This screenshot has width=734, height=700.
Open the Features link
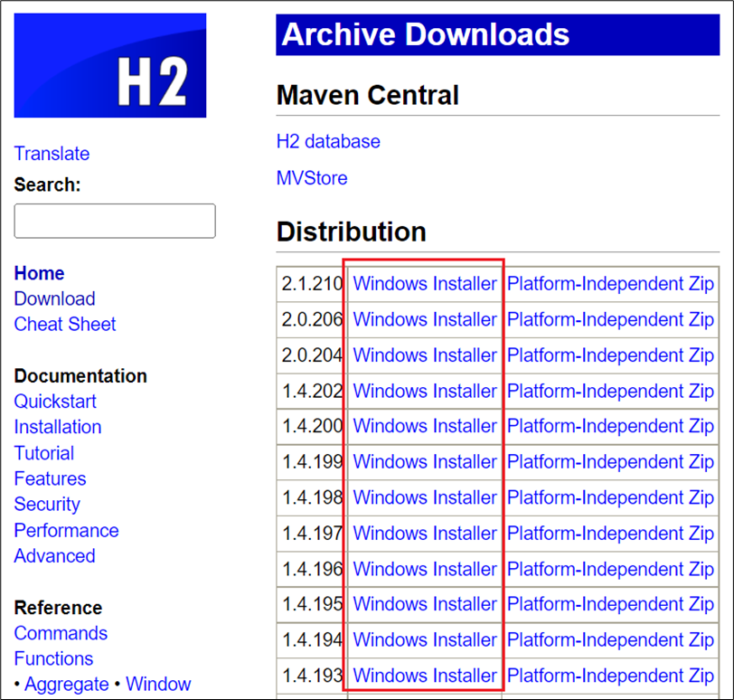[51, 478]
